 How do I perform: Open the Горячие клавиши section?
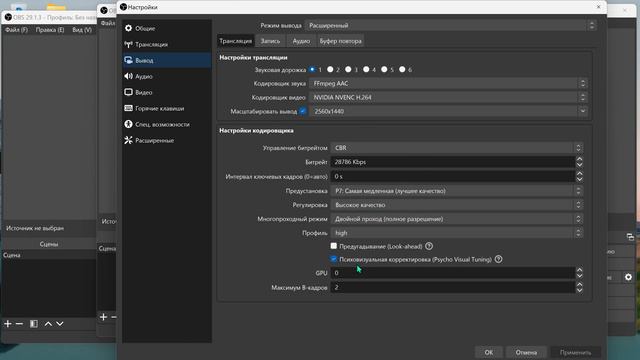click(x=167, y=108)
